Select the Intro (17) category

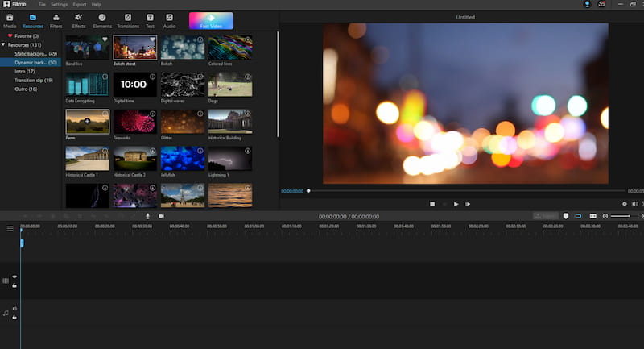coord(26,71)
